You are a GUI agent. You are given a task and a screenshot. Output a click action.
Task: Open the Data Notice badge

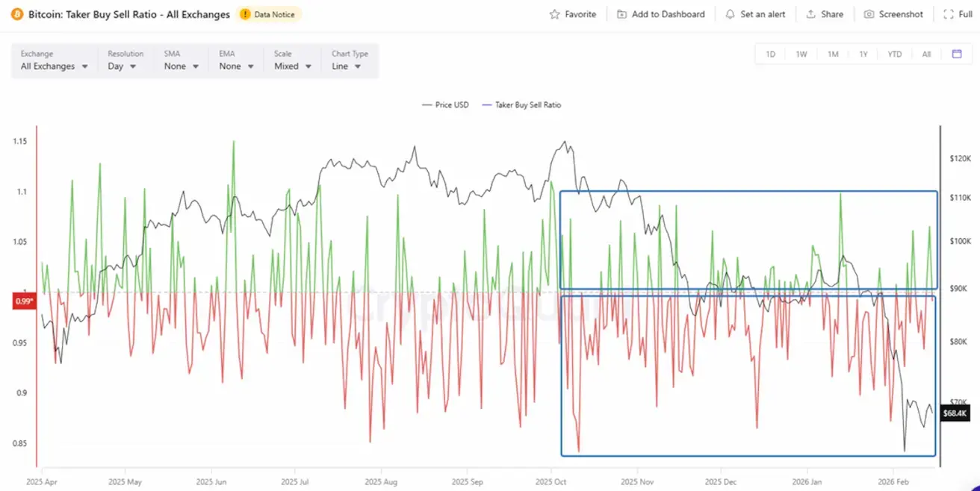(269, 14)
